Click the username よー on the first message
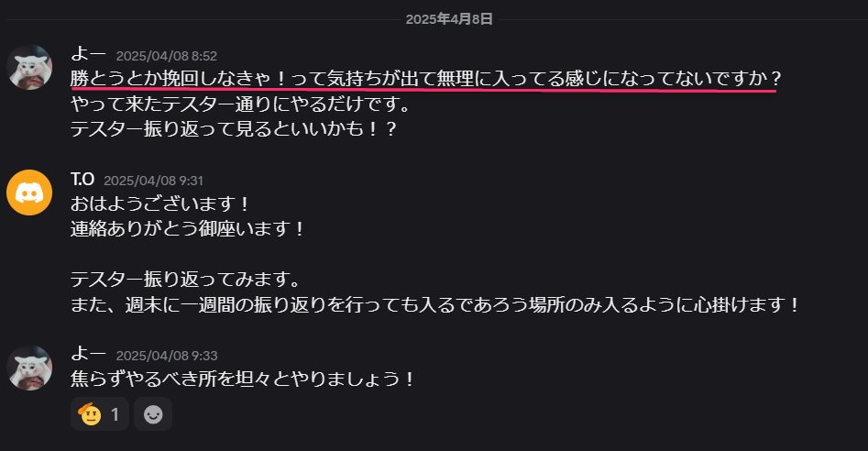868x451 pixels. pos(89,54)
